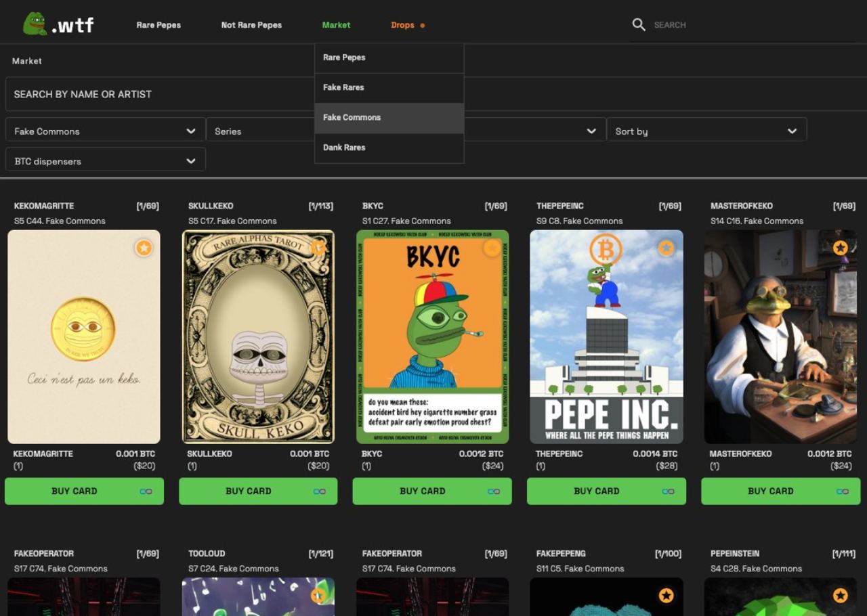Click the [1/113] supply count
Viewport: 867px width, 616px height.
[x=320, y=206]
